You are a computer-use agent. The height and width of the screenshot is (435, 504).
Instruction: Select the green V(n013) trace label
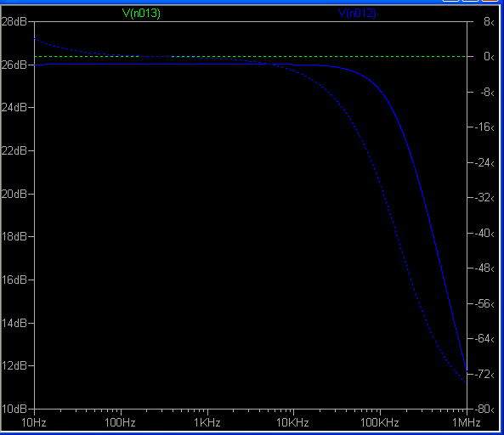coord(141,14)
